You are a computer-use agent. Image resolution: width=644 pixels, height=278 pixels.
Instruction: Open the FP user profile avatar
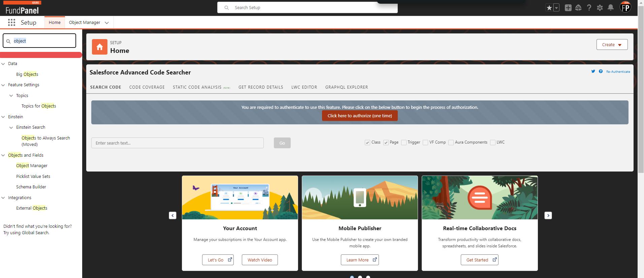[625, 7]
